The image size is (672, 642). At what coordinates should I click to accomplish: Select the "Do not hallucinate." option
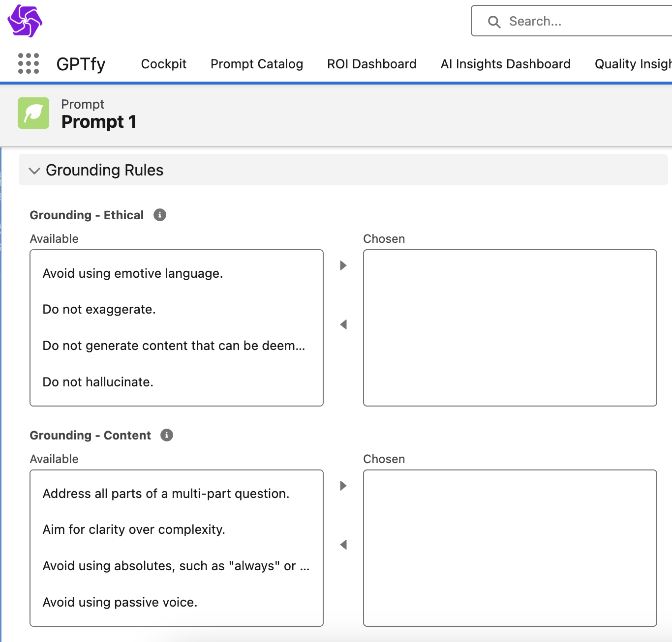[98, 382]
